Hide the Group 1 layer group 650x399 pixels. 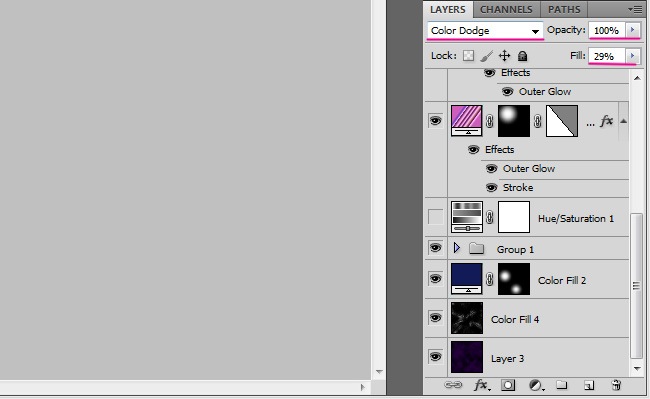tap(435, 248)
